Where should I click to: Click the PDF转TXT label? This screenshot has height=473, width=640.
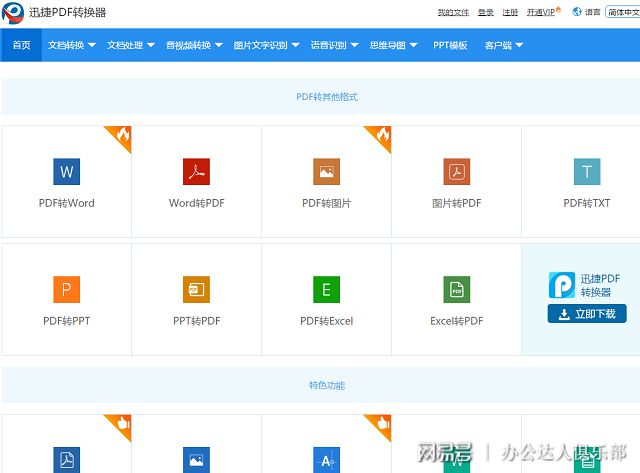coord(587,203)
